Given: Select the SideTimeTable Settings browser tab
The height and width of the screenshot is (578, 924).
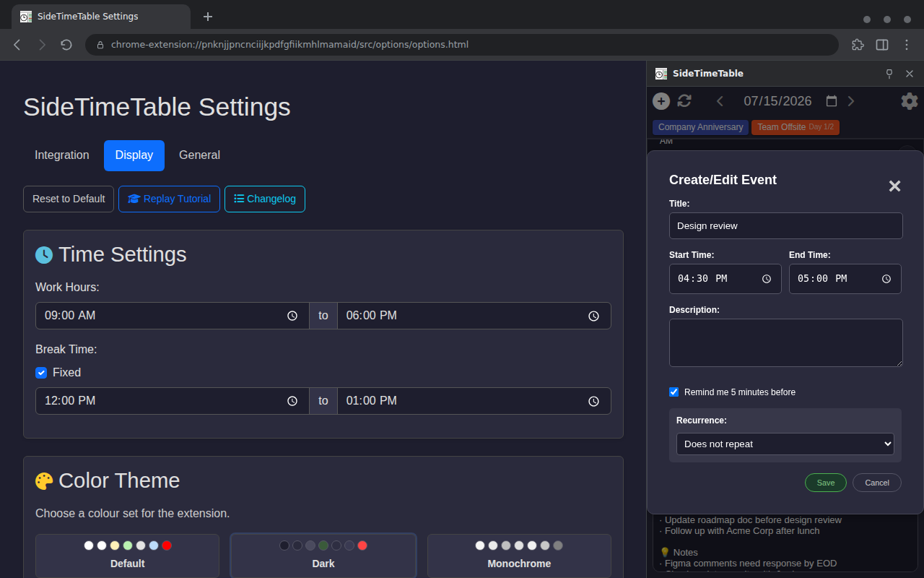Looking at the screenshot, I should pos(101,17).
